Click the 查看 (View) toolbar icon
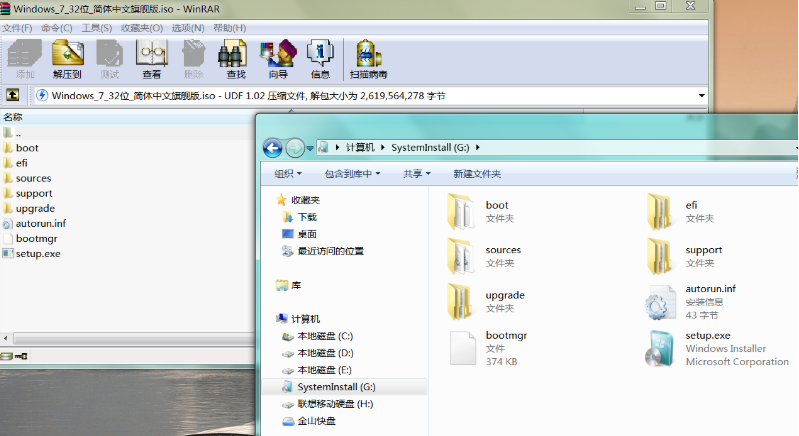The height and width of the screenshot is (436, 799). tap(151, 59)
